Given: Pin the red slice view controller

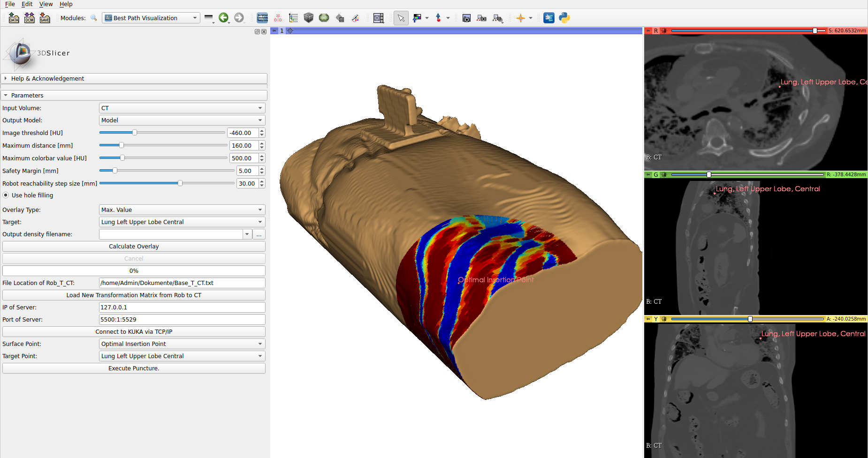Looking at the screenshot, I should (x=648, y=30).
